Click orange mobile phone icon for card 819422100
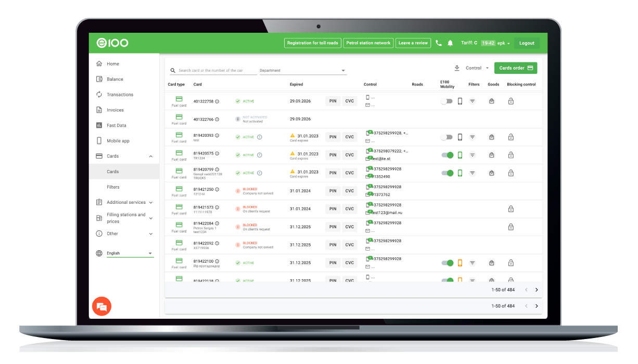This screenshot has height=364, width=638. point(460,263)
